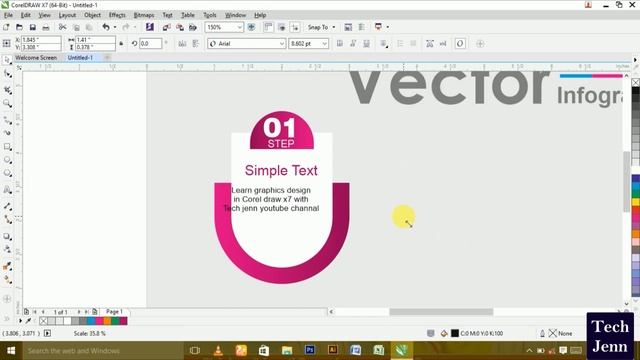The image size is (640, 360).
Task: Open the File menu
Action: [x=8, y=15]
